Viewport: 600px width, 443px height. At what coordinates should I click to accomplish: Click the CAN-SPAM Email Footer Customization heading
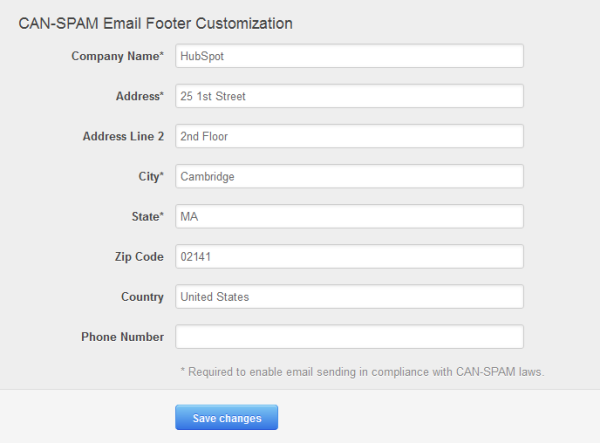155,22
